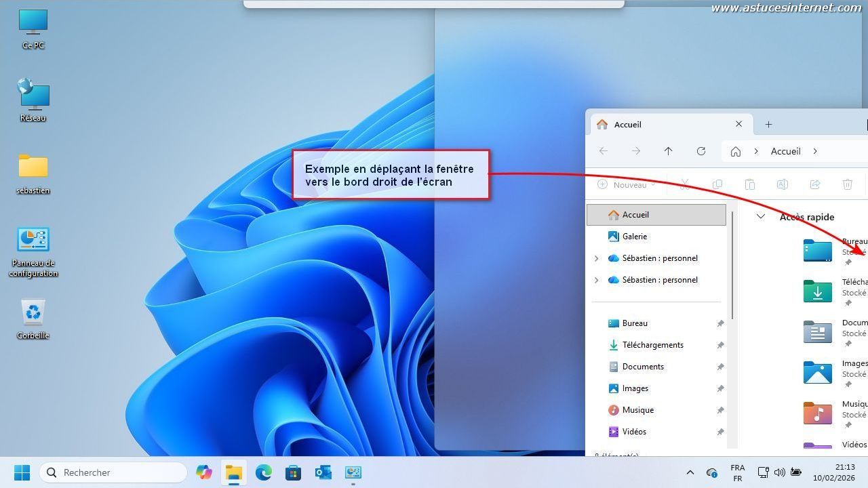Click the Up directory arrow
The height and width of the screenshot is (488, 868).
668,151
